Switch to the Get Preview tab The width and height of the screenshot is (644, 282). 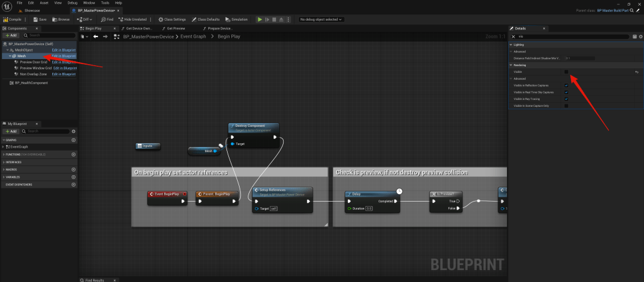click(x=175, y=28)
